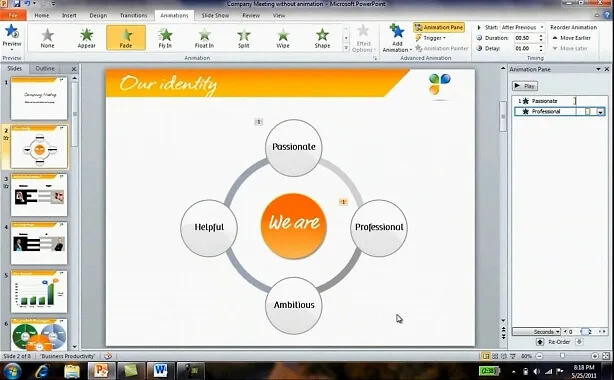Screen dimensions: 614x380
Task: Close the Slides thumbnail pane
Action: pyautogui.click(x=74, y=69)
